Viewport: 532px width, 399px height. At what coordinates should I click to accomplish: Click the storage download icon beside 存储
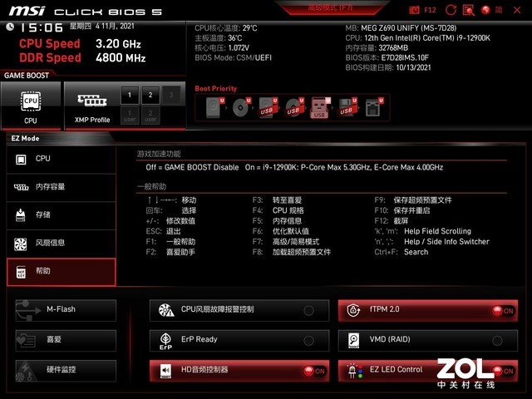click(20, 215)
